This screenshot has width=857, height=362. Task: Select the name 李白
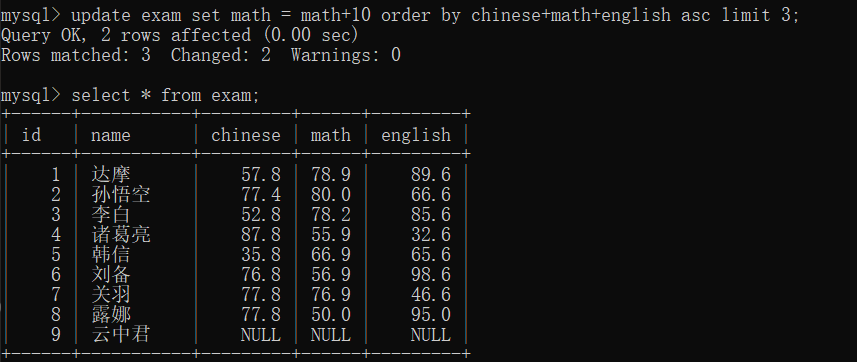(x=111, y=214)
